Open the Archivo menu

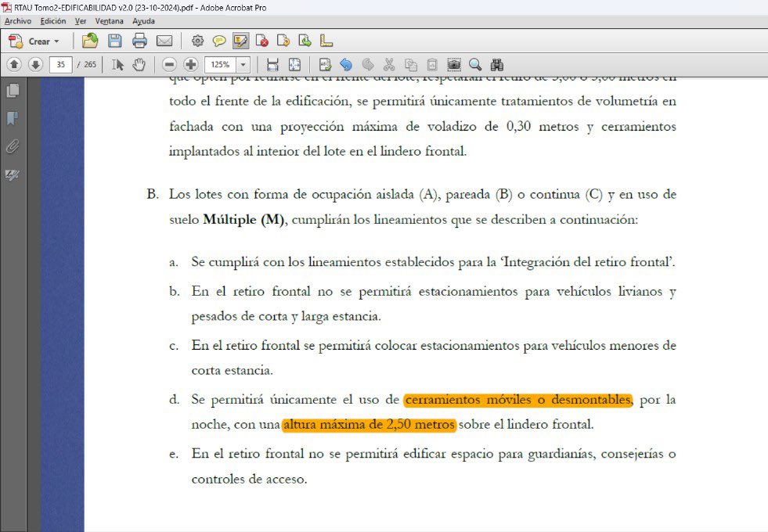18,21
